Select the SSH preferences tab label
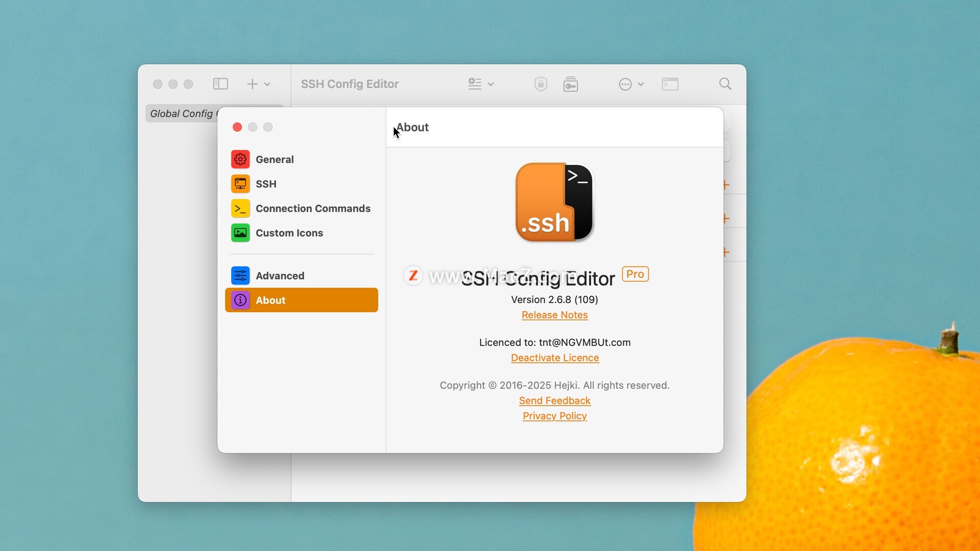 [x=266, y=184]
